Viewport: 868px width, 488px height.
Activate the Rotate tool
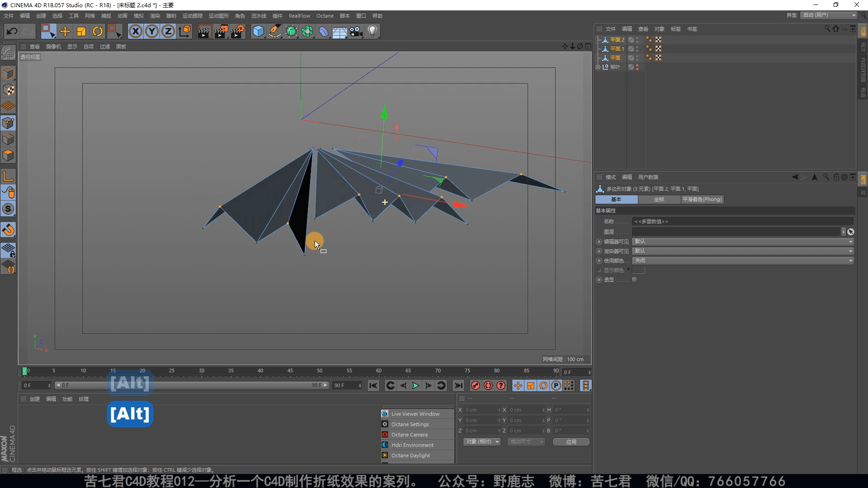[x=98, y=31]
